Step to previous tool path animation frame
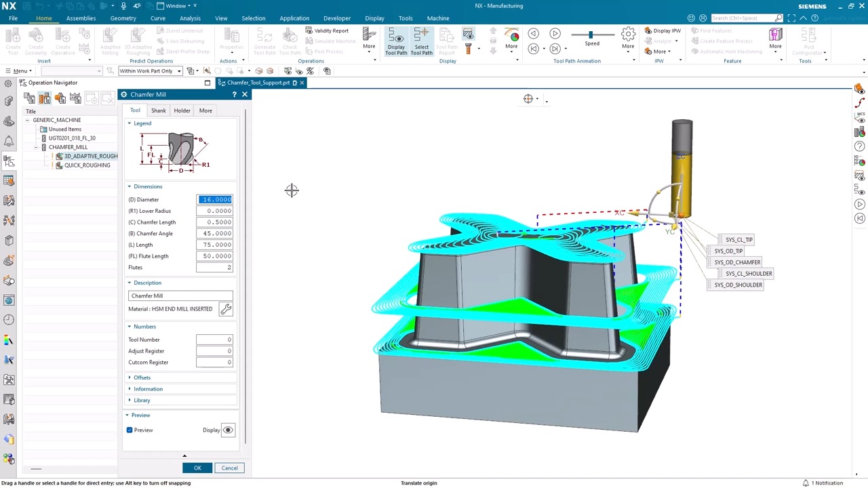 534,49
